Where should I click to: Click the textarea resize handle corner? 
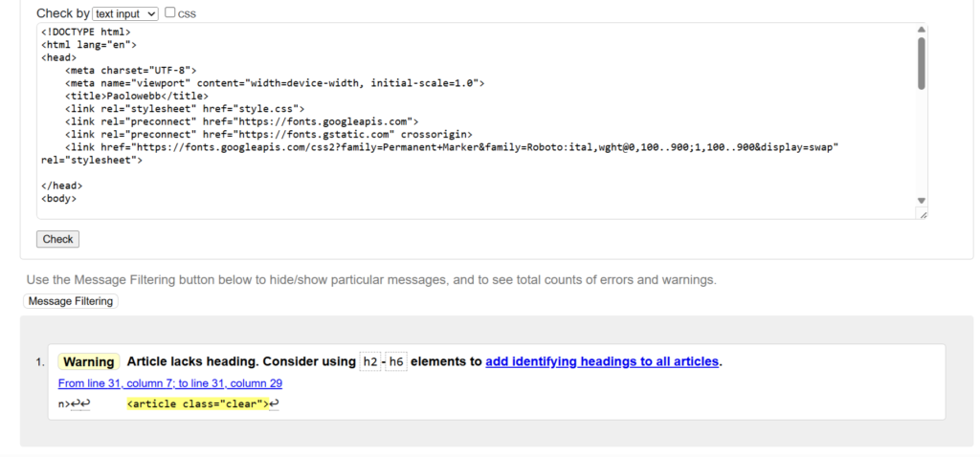(x=923, y=215)
